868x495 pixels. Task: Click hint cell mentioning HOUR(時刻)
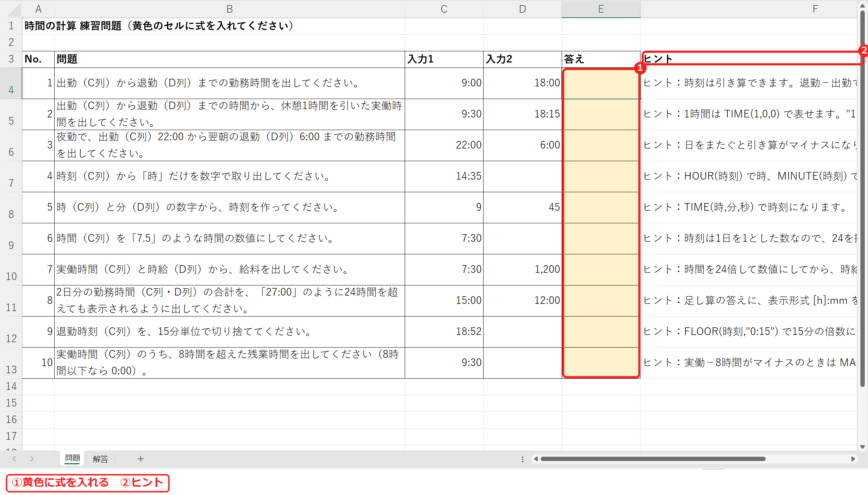pyautogui.click(x=749, y=177)
